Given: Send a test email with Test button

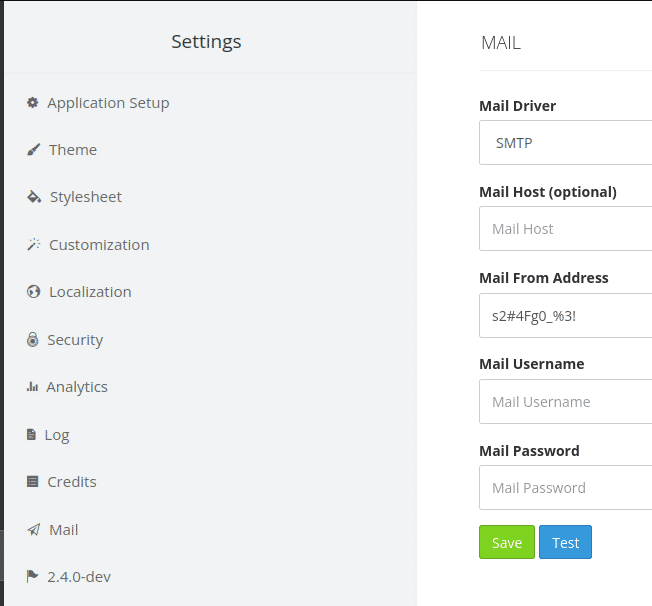Looking at the screenshot, I should (x=566, y=542).
